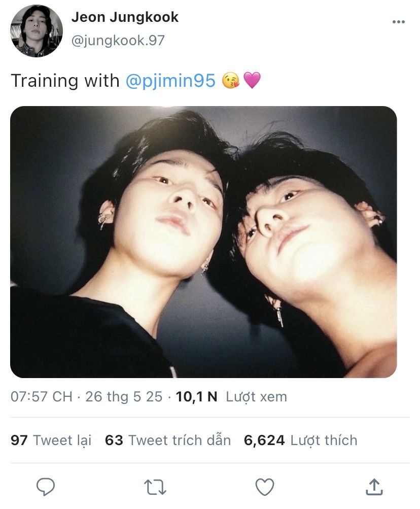
Task: Click the 10,1 N Lượt xem count
Action: point(231,397)
